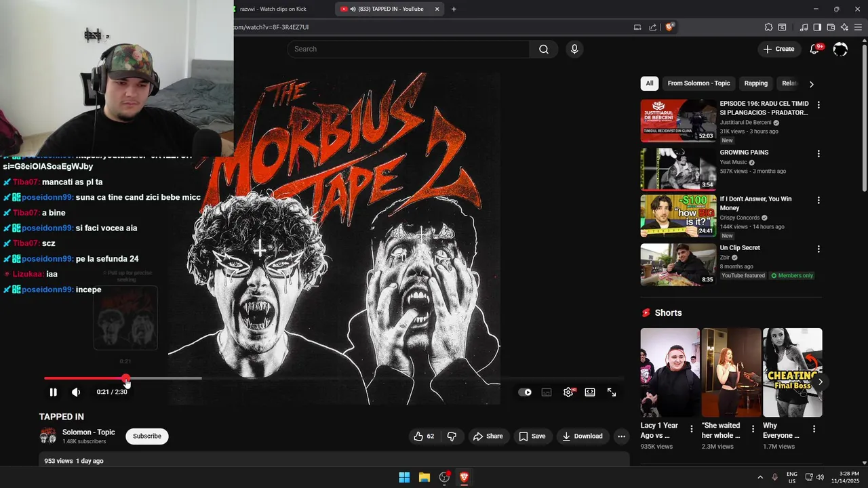Open the player settings gear

click(568, 392)
